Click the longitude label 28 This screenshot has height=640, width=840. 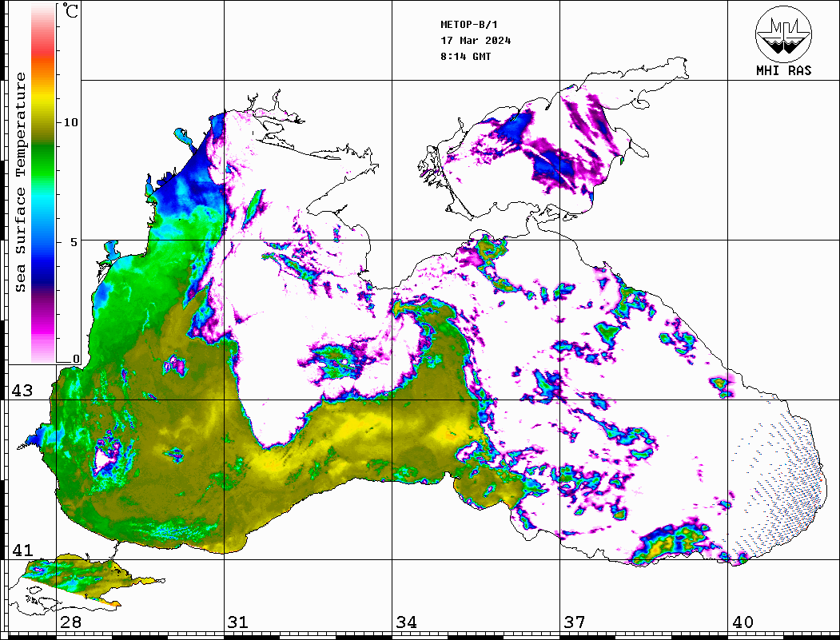pyautogui.click(x=70, y=622)
